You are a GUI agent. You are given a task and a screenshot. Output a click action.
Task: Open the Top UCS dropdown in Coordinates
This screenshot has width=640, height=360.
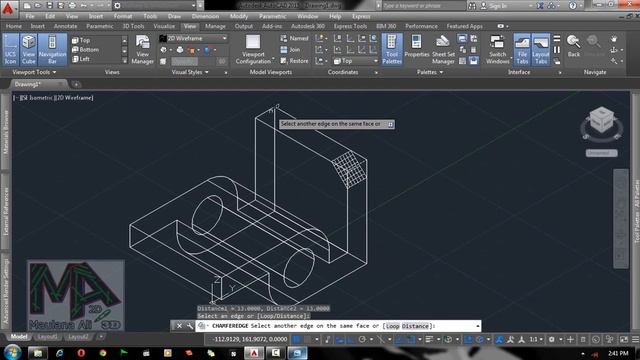pyautogui.click(x=356, y=61)
